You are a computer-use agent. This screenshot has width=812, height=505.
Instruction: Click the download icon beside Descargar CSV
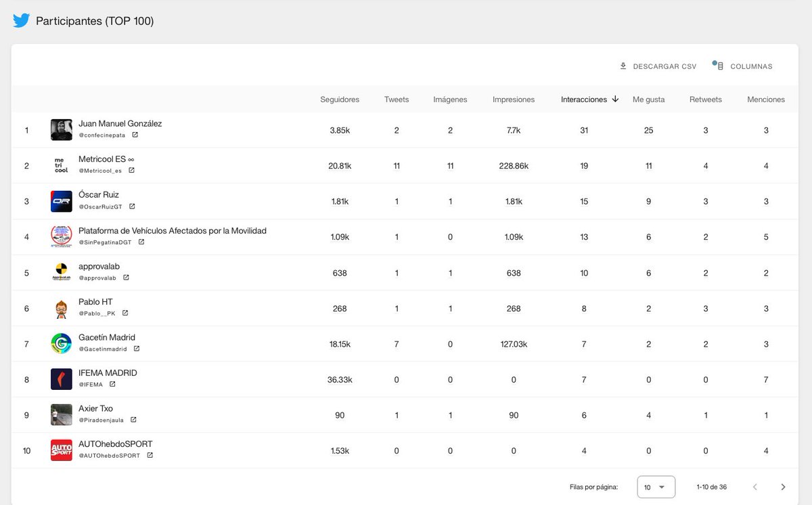coord(623,66)
